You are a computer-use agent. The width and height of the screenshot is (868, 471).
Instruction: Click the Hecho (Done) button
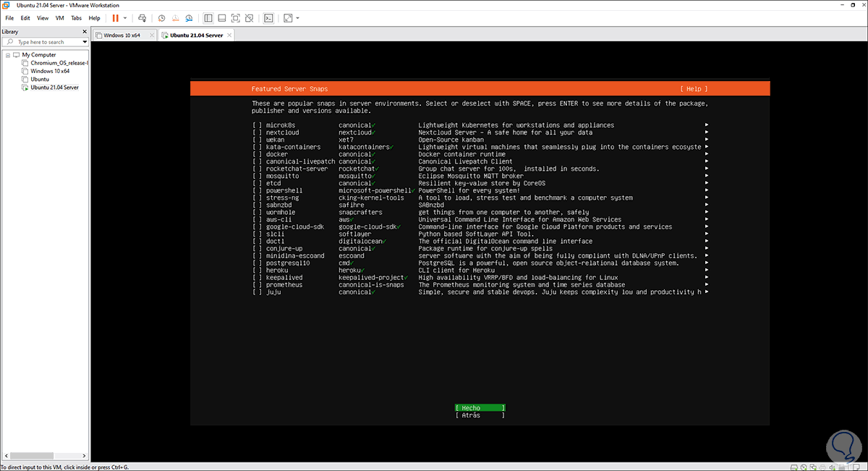(x=480, y=408)
